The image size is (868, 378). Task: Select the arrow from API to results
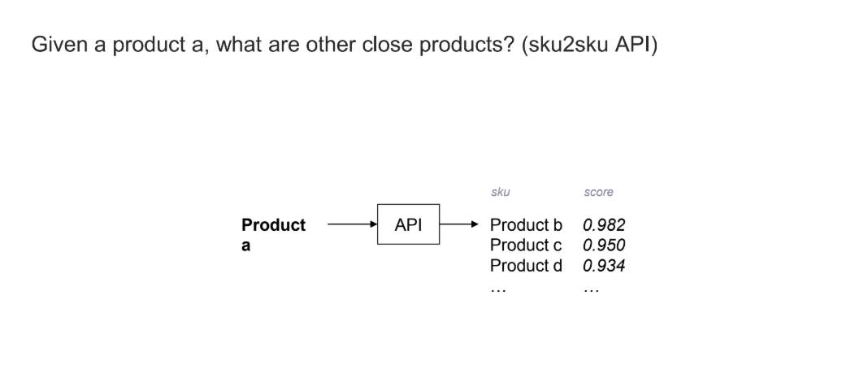[x=459, y=224]
